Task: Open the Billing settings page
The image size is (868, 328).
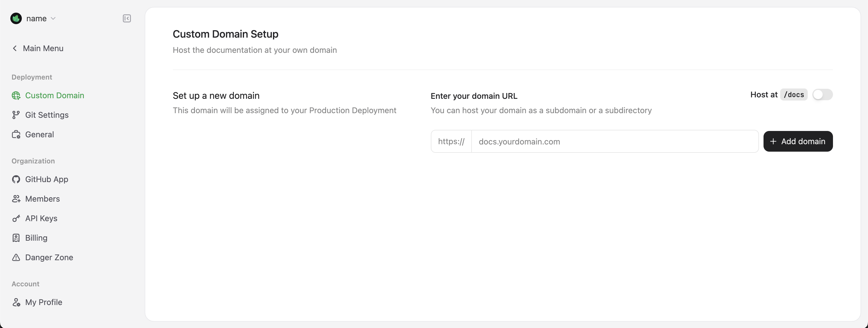Action: pyautogui.click(x=36, y=238)
